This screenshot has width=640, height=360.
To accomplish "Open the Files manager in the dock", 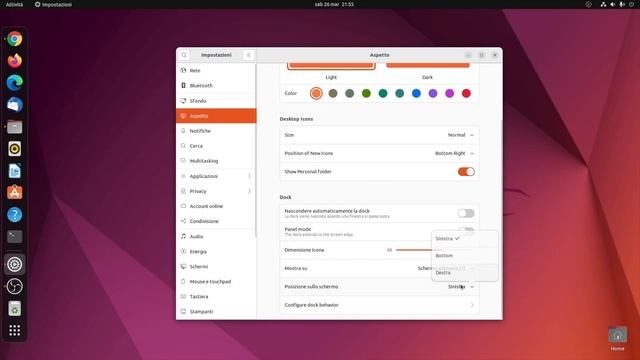I will (x=15, y=127).
